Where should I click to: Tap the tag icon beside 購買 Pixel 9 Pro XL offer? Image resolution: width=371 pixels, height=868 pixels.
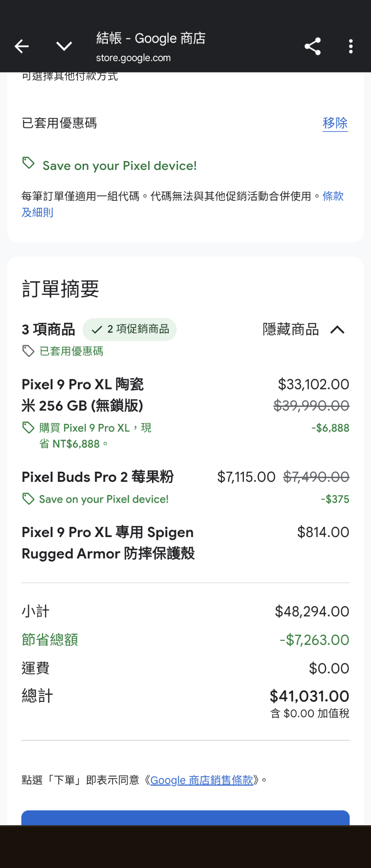click(x=28, y=428)
